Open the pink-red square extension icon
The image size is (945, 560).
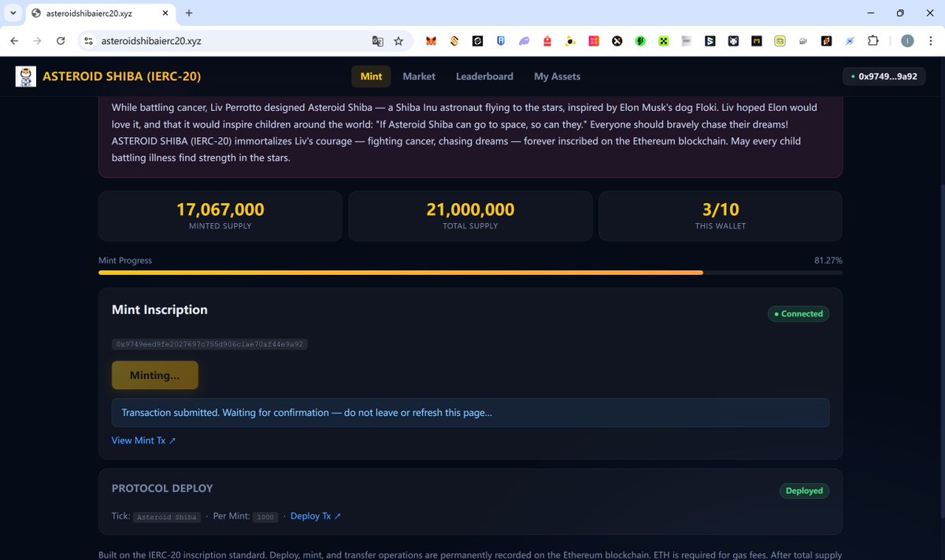click(594, 41)
